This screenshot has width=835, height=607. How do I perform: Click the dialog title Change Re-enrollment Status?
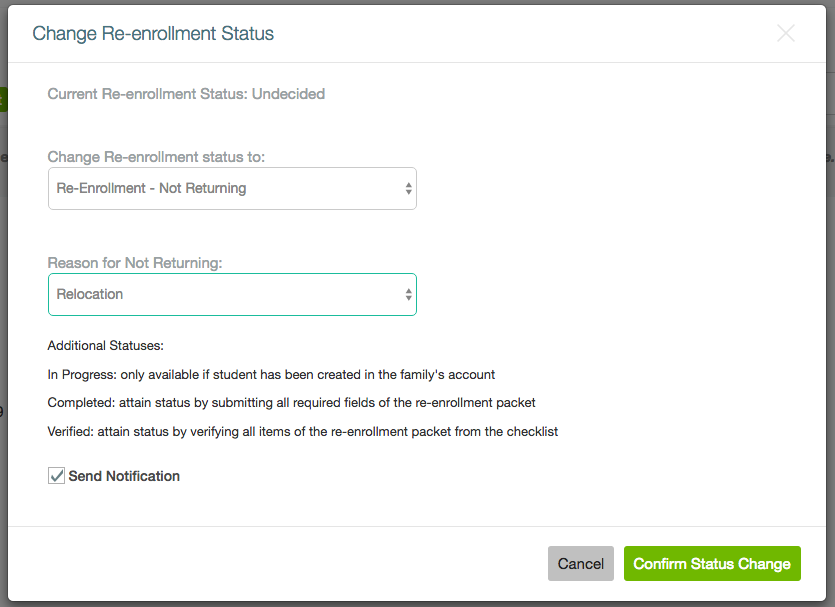pos(153,34)
